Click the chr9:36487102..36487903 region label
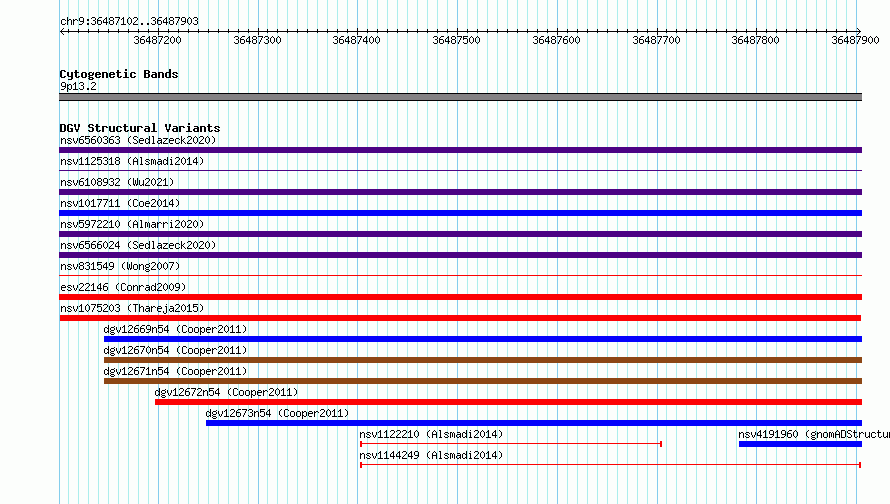This screenshot has width=890, height=504. pyautogui.click(x=129, y=21)
